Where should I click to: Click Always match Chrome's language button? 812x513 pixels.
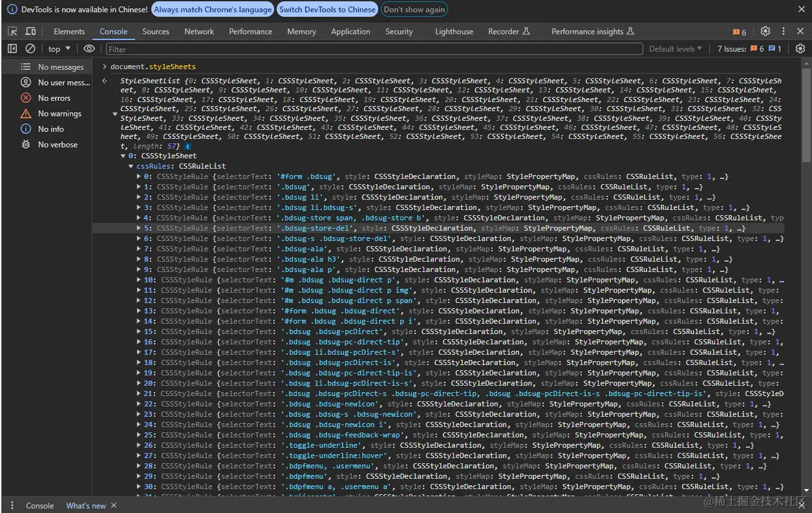(213, 10)
